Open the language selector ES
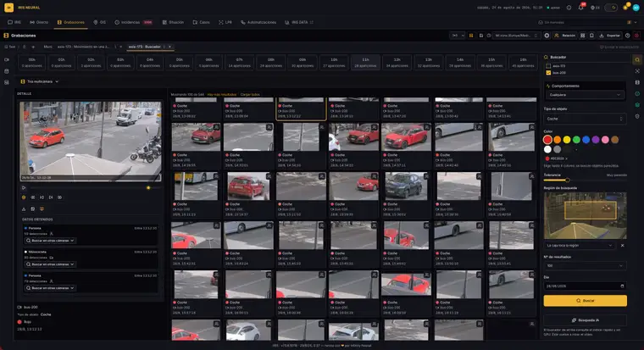Image resolution: width=644 pixels, height=350 pixels. pyautogui.click(x=595, y=8)
